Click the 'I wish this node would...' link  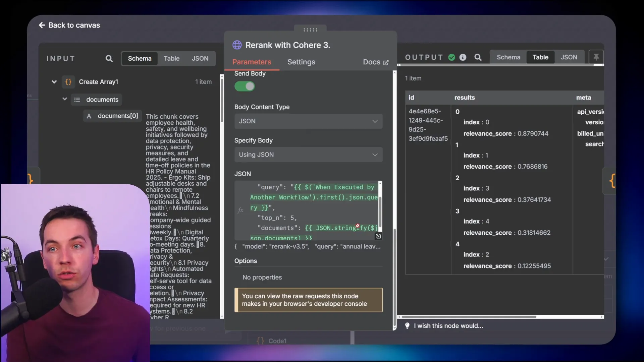448,326
